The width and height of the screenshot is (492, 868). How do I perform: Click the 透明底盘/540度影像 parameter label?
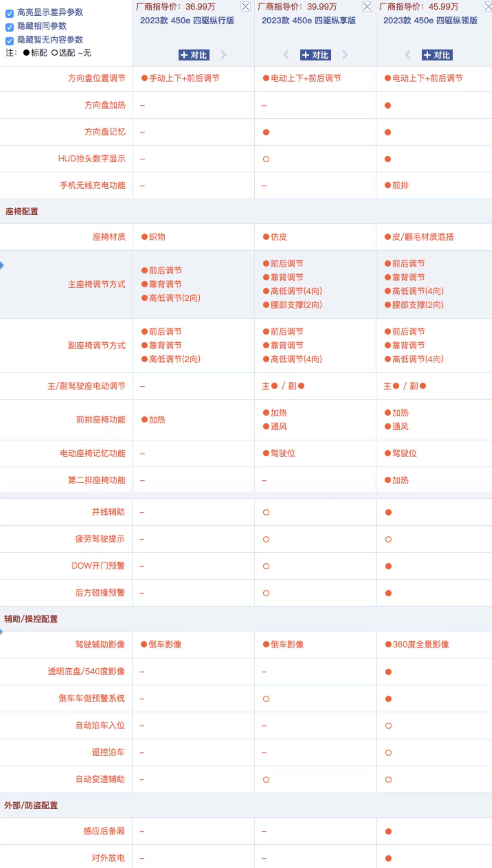[86, 671]
